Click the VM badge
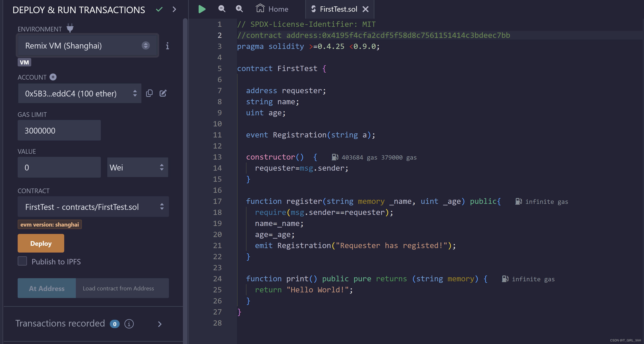 (x=24, y=62)
